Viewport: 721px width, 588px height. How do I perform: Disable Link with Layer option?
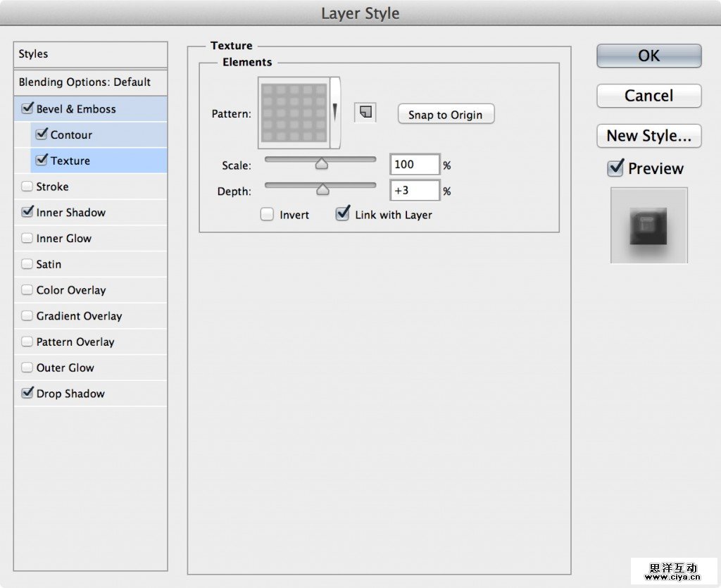343,214
